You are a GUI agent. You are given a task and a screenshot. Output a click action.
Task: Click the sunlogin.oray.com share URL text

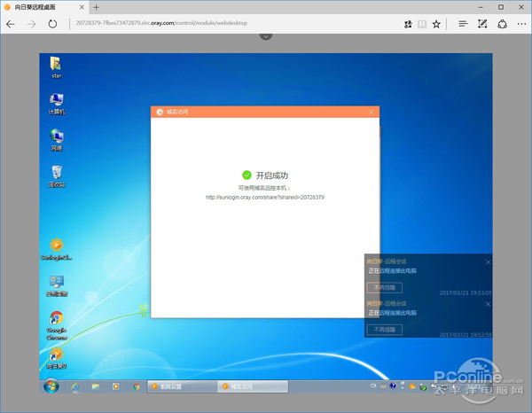click(x=265, y=197)
